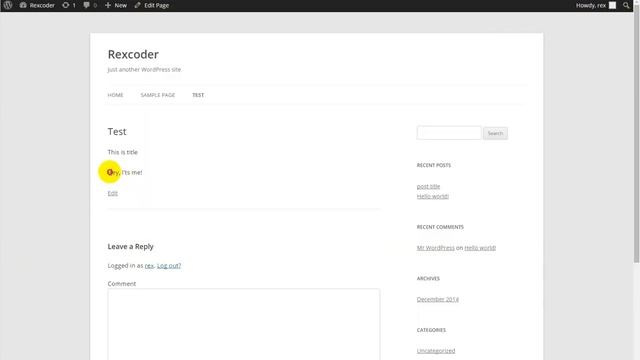Focus the Comment text area

click(x=244, y=324)
